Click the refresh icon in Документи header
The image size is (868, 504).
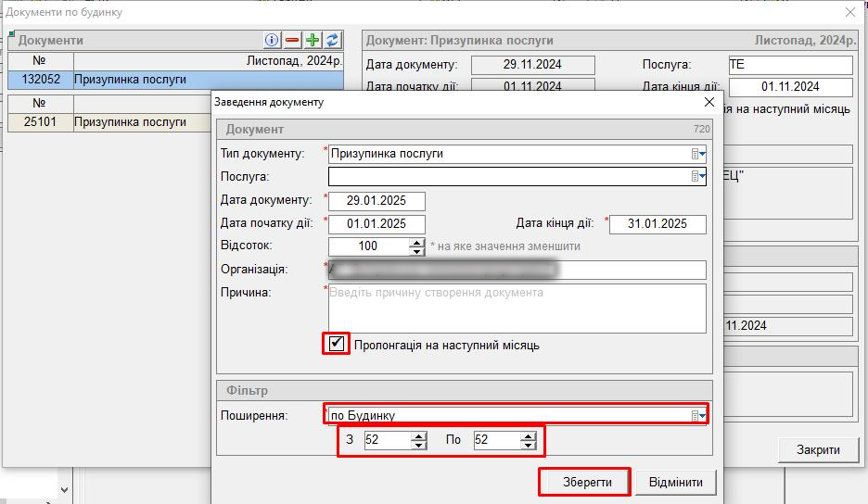point(333,40)
